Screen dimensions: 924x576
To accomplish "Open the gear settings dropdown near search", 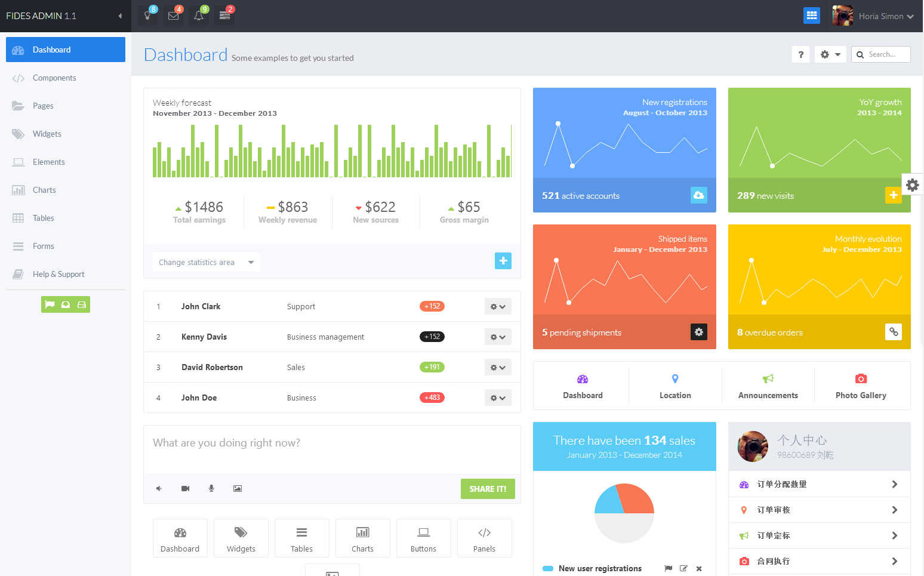I will (830, 54).
